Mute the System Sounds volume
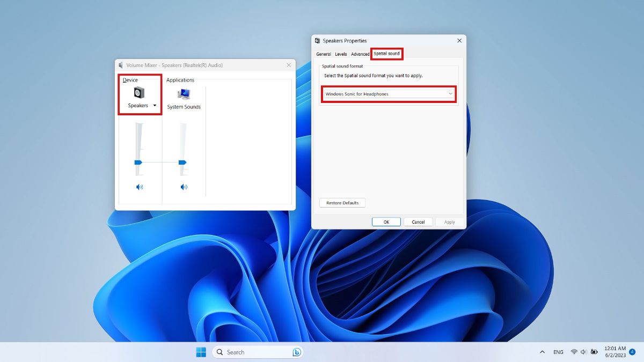 click(x=184, y=187)
